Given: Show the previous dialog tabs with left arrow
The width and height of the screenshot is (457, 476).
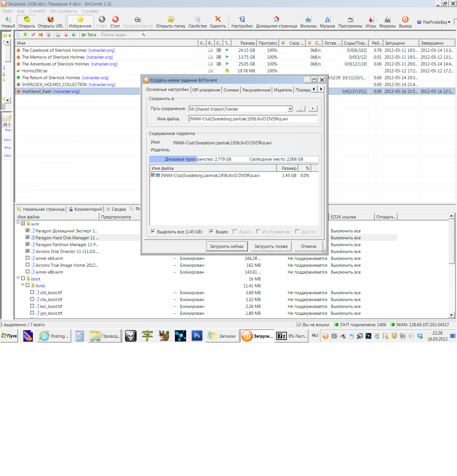Looking at the screenshot, I should 314,89.
